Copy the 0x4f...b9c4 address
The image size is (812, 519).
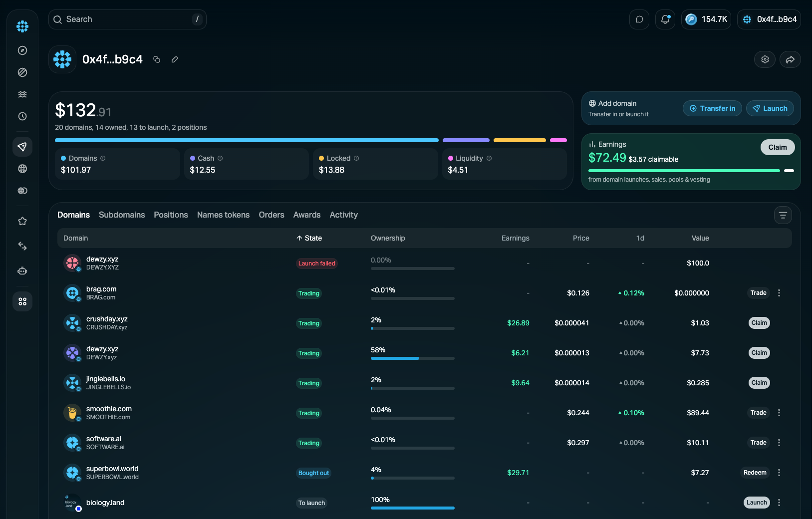click(x=157, y=59)
